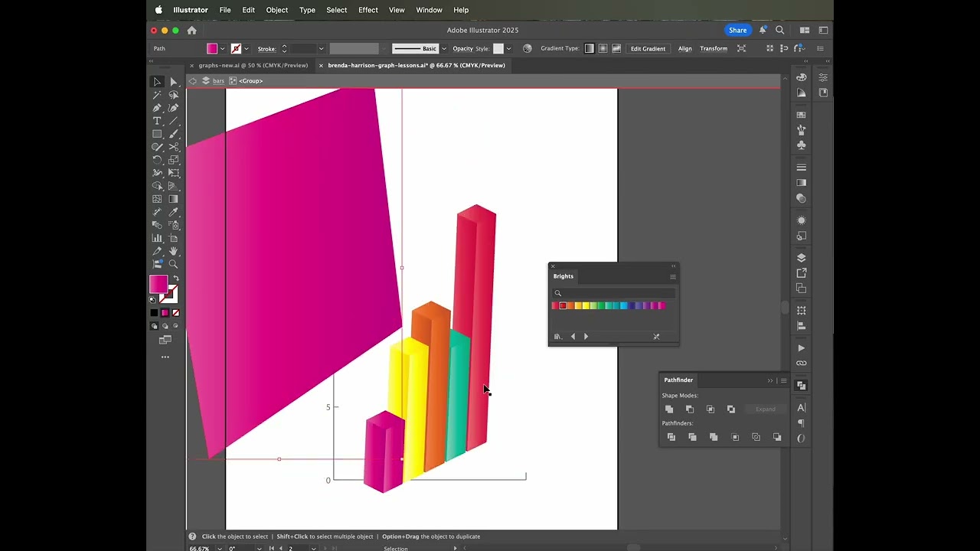980x551 pixels.
Task: Open fill color dropdown in control bar
Action: (222, 49)
